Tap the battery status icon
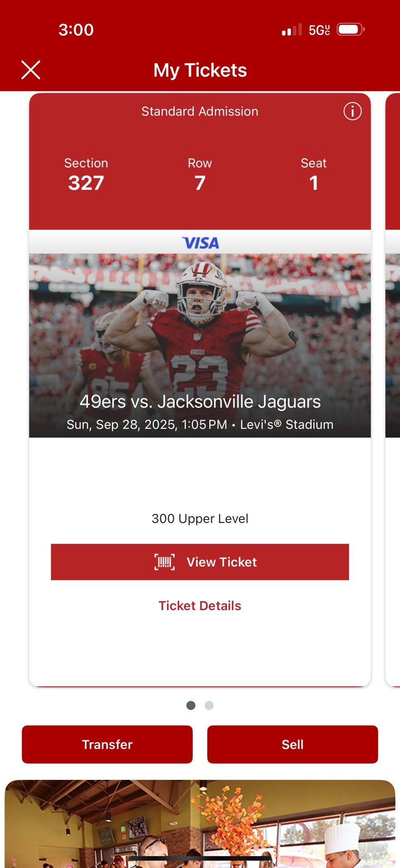This screenshot has width=400, height=868. pos(351,30)
